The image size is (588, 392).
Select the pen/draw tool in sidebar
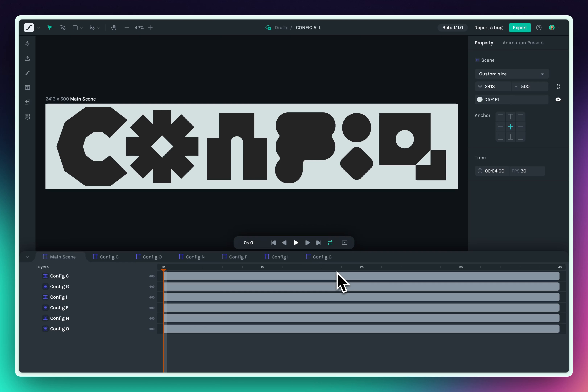[x=28, y=73]
